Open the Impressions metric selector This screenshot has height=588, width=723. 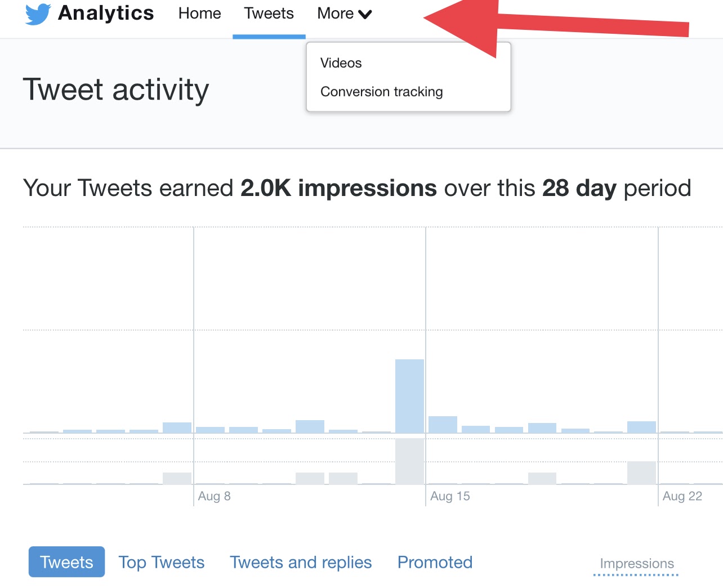[637, 563]
